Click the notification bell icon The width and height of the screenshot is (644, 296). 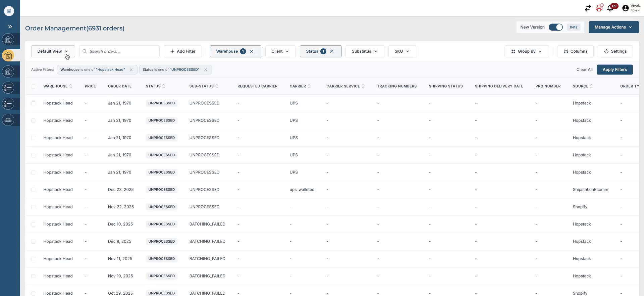click(610, 8)
